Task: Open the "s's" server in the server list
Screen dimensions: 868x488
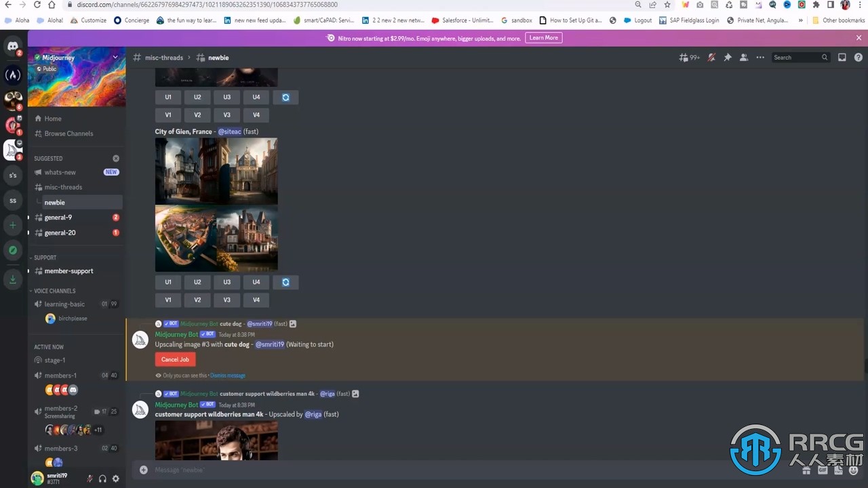Action: tap(13, 176)
